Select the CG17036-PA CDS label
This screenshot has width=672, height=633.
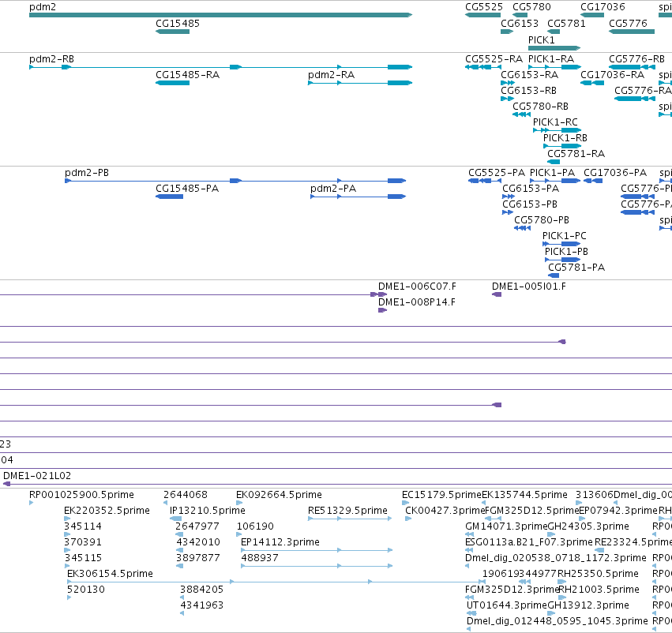coord(615,173)
